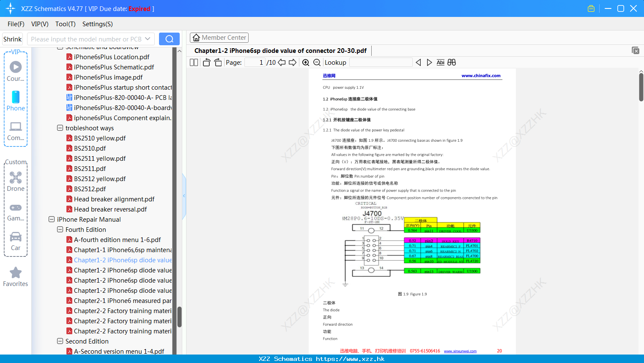Toggle two-page view in PDF toolbar
The width and height of the screenshot is (644, 363).
(194, 62)
